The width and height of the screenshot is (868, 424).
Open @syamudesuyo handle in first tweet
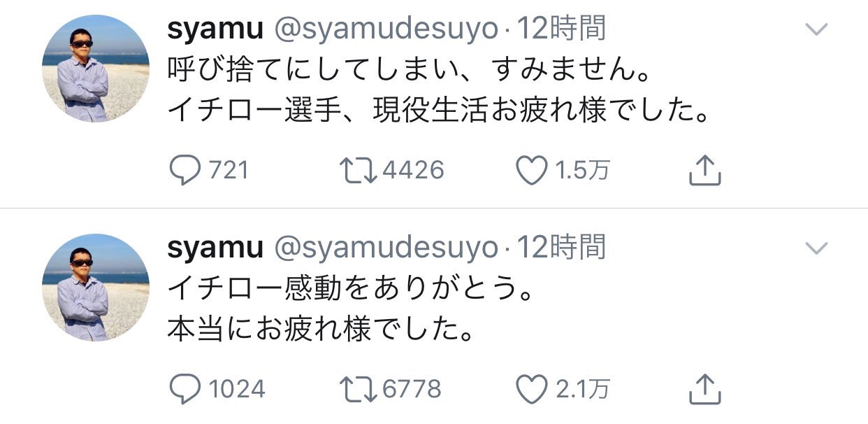[386, 29]
